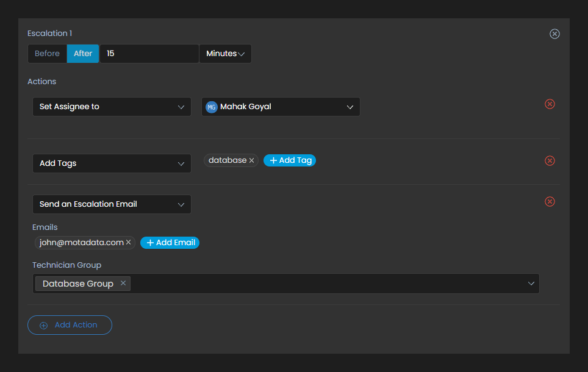Expand the Technician Group dropdown arrow
Screen dimensions: 588x372
click(x=531, y=284)
